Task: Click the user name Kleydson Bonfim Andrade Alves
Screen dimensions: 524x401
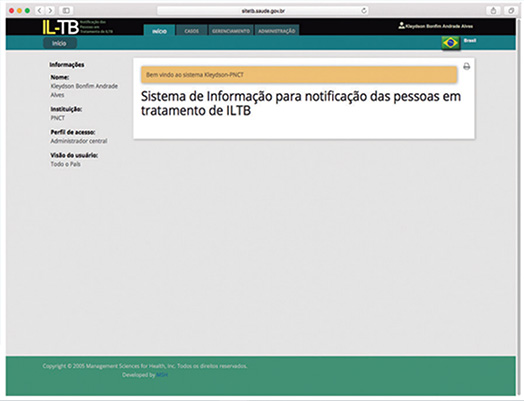Action: point(439,26)
